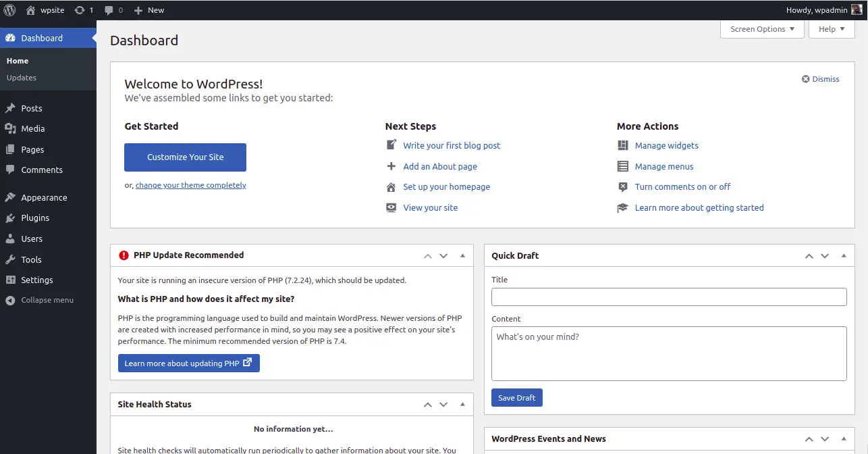The height and width of the screenshot is (454, 868).
Task: Open the Plugins menu label
Action: tap(35, 218)
